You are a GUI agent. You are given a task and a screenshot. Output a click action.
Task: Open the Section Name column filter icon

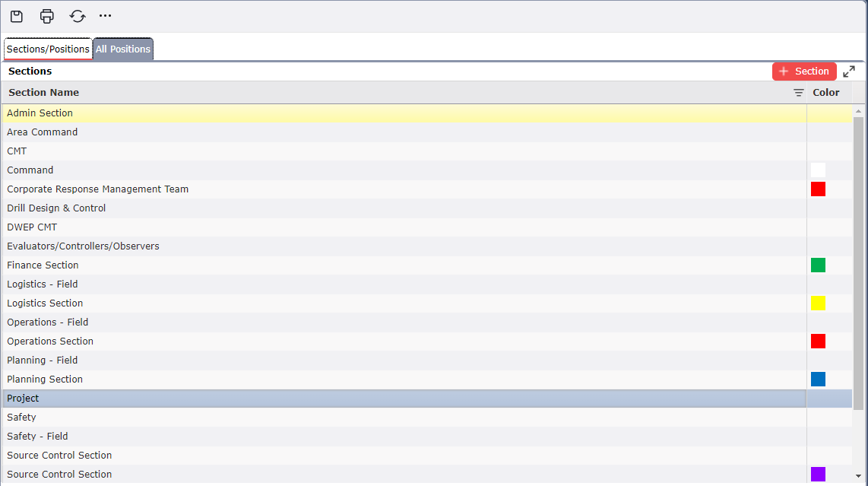click(x=799, y=93)
